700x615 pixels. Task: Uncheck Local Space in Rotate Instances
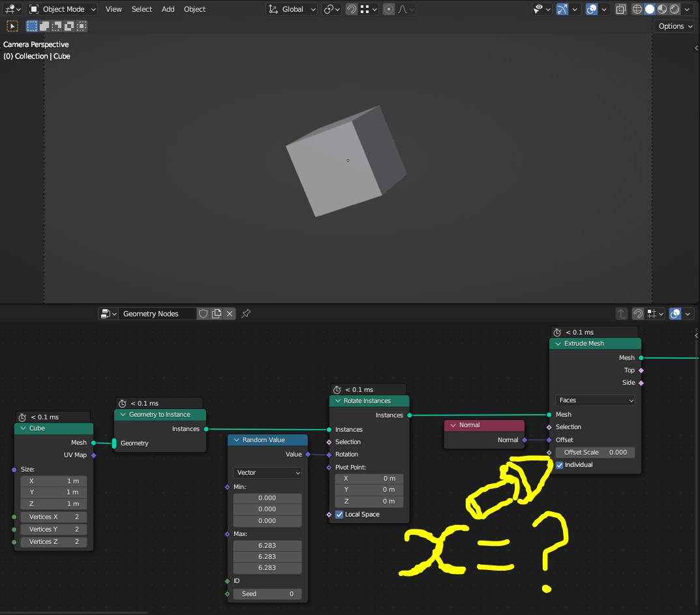[339, 515]
